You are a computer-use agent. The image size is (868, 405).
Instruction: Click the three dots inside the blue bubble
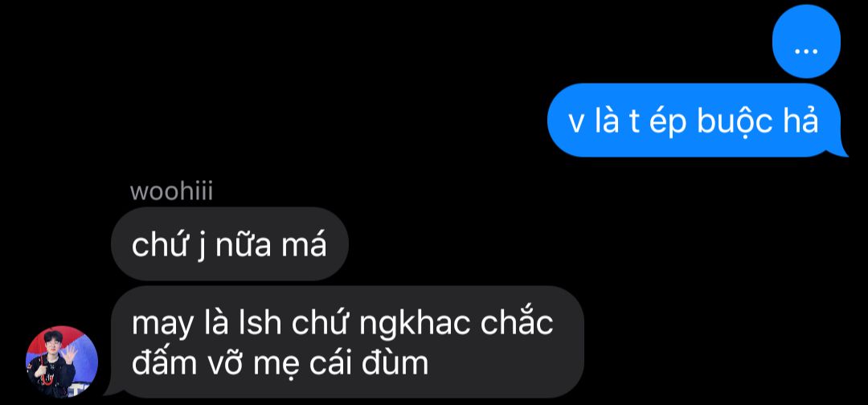click(x=806, y=51)
